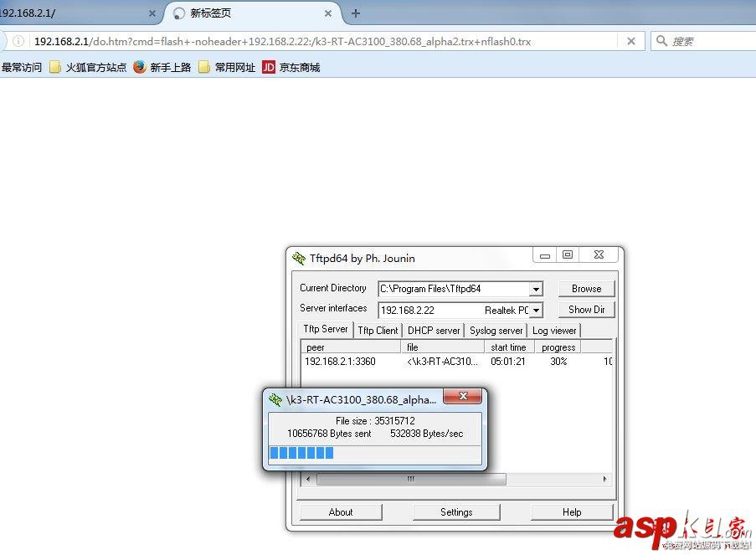Select the 192.168.2.1/ browser tab
756x555 pixels.
point(80,13)
